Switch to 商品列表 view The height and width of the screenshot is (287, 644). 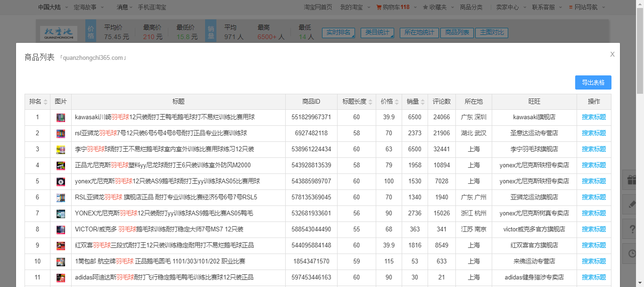[x=457, y=33]
